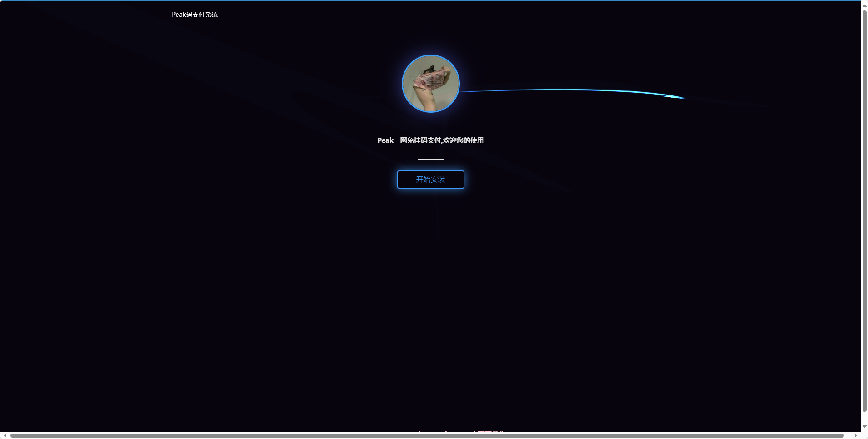Image resolution: width=868 pixels, height=439 pixels.
Task: Click the 开始安装 button
Action: (x=430, y=180)
